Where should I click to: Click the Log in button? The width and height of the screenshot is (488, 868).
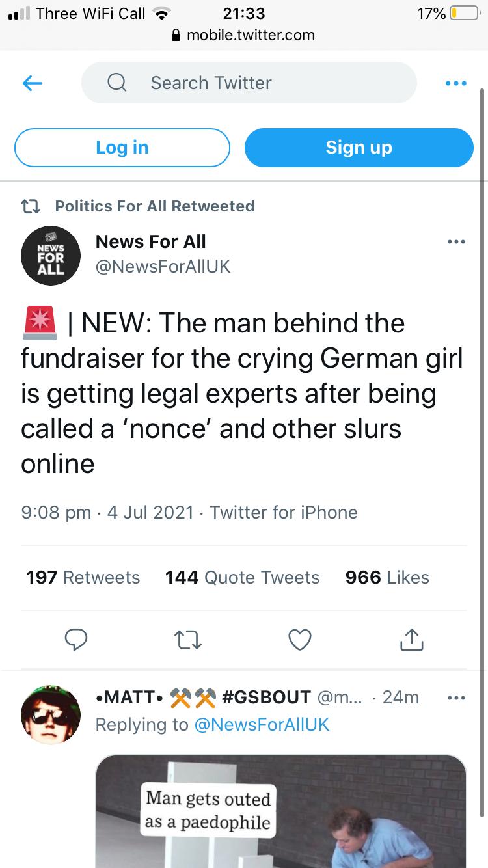click(122, 148)
